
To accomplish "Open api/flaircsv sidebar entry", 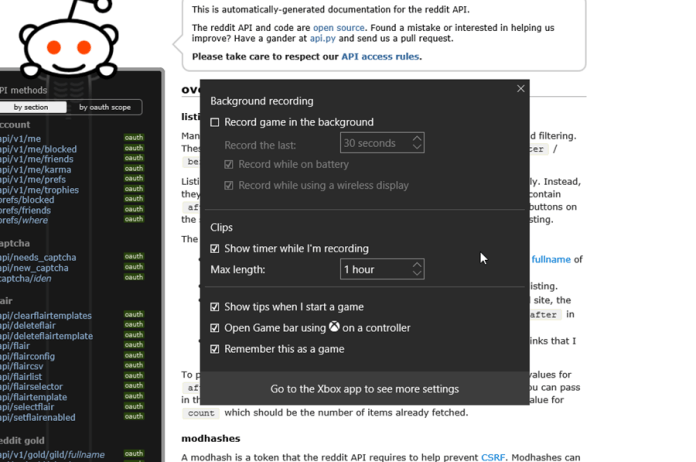I will click(x=22, y=367).
